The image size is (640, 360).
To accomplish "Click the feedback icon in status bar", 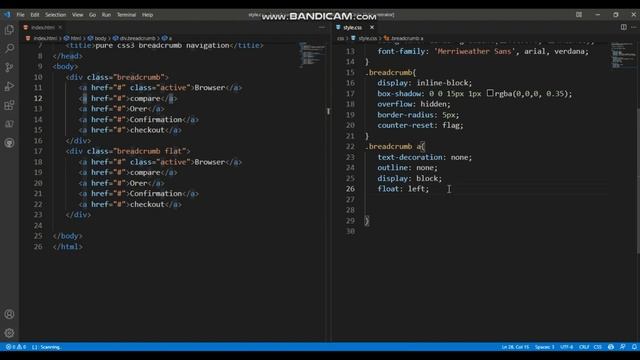I will [x=622, y=347].
